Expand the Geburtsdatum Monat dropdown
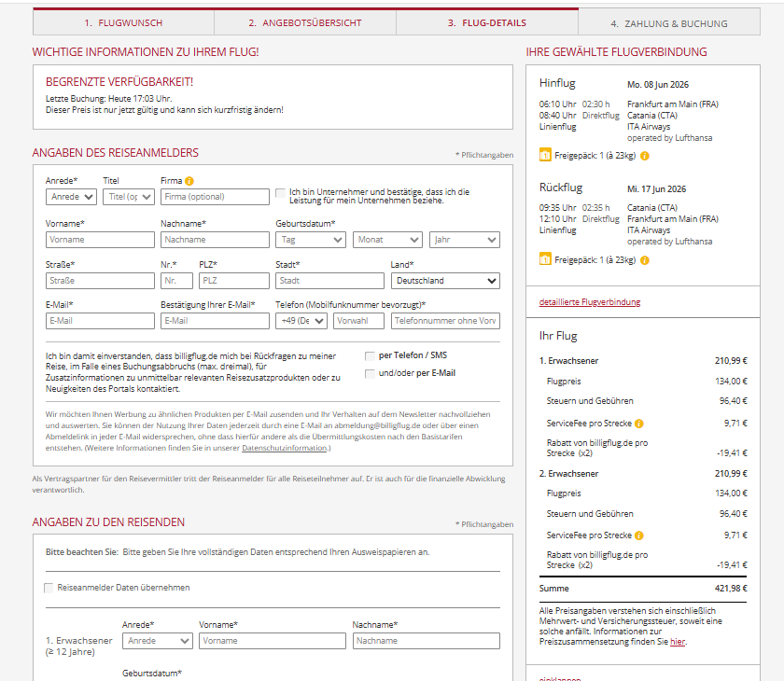 tap(387, 240)
